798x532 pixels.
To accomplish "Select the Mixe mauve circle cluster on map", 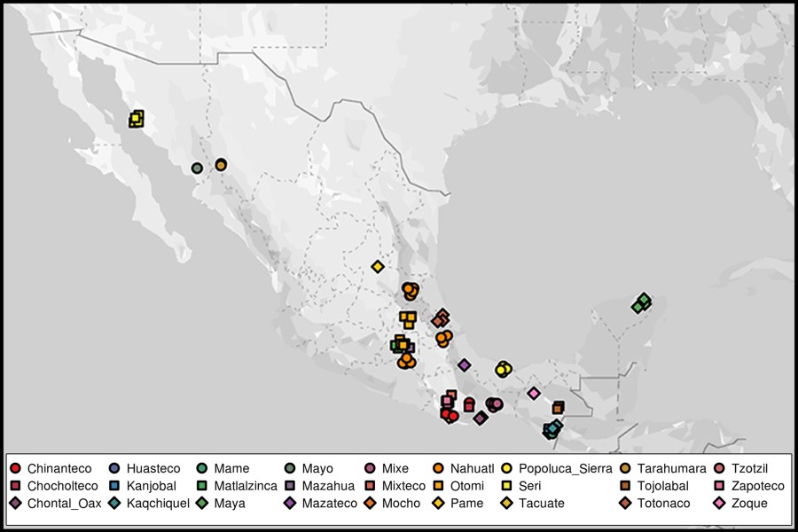I will pos(494,404).
